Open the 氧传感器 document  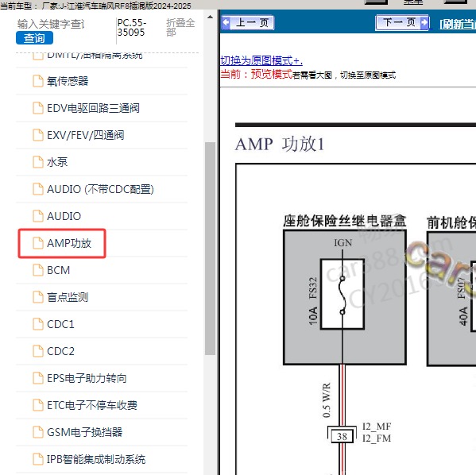coord(68,81)
